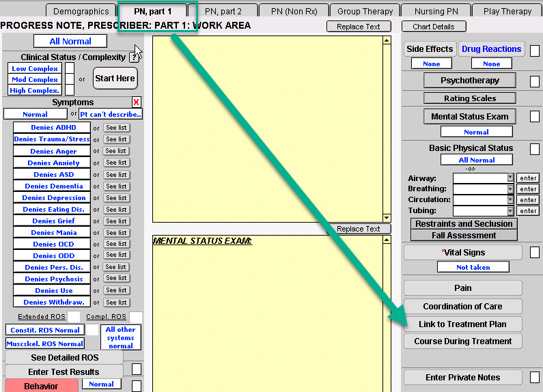The image size is (543, 392).
Task: Toggle the Enter Private Notes checkbox
Action: [x=534, y=378]
